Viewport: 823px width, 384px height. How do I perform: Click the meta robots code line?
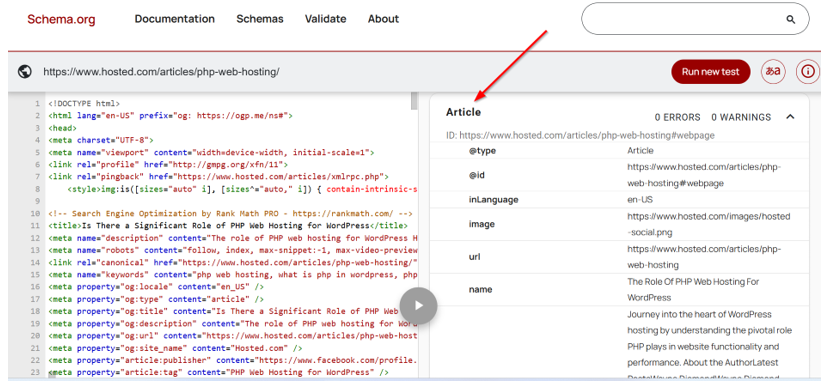coord(233,250)
